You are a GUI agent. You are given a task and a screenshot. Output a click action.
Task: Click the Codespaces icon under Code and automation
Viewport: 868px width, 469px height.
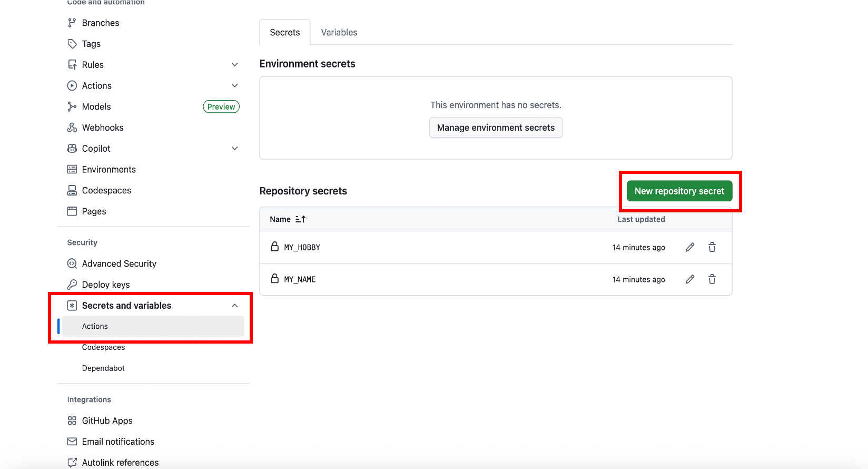pos(72,190)
